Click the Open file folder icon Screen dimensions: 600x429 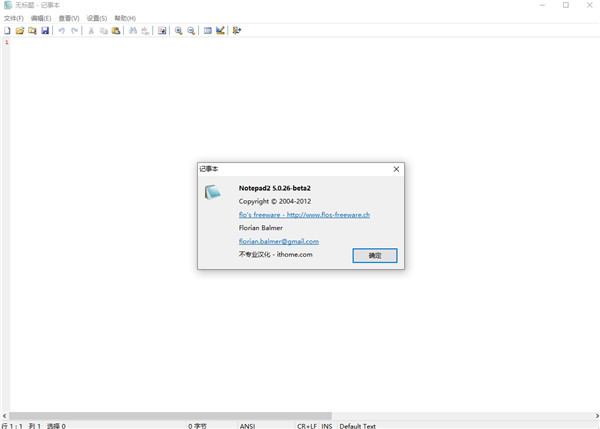[20, 31]
